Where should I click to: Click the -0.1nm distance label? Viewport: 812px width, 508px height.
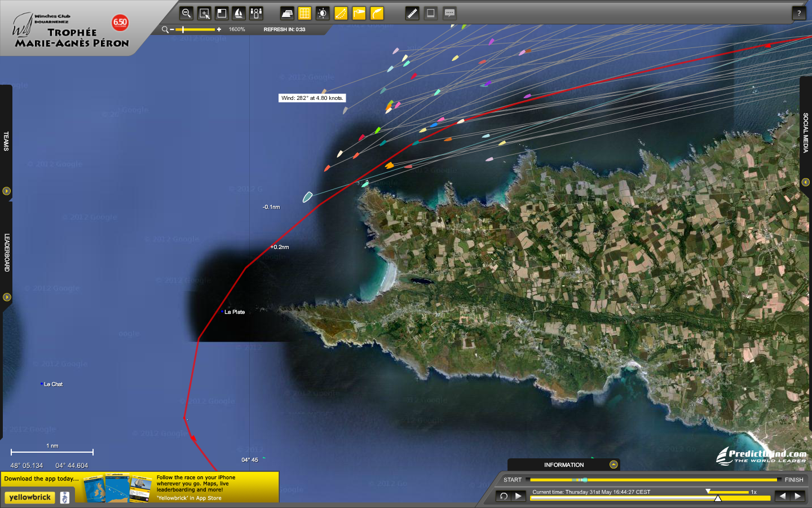pos(271,207)
